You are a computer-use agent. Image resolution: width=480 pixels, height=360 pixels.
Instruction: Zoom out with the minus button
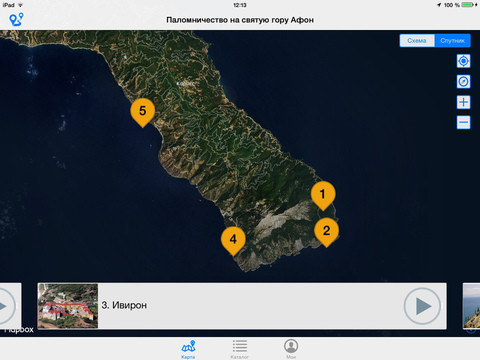[463, 122]
